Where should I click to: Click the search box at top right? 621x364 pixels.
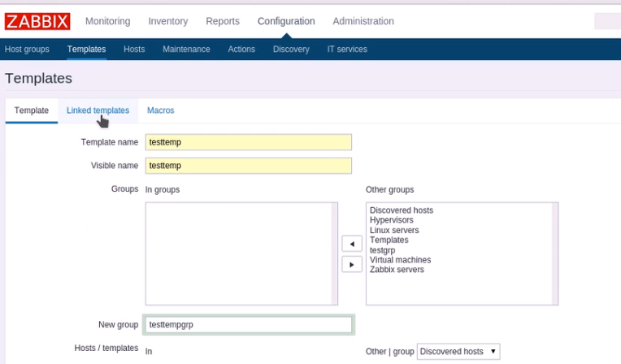[607, 21]
